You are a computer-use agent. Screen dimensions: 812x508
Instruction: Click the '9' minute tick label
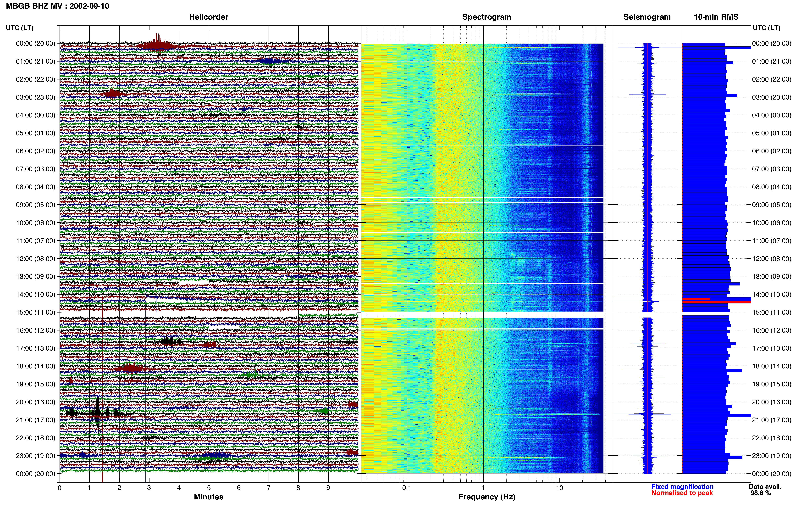pyautogui.click(x=328, y=487)
